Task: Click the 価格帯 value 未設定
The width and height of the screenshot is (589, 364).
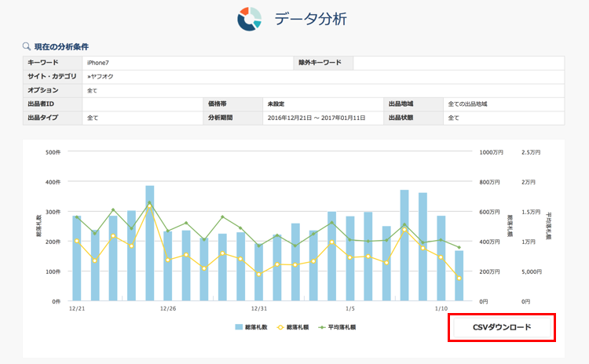Action: (276, 104)
